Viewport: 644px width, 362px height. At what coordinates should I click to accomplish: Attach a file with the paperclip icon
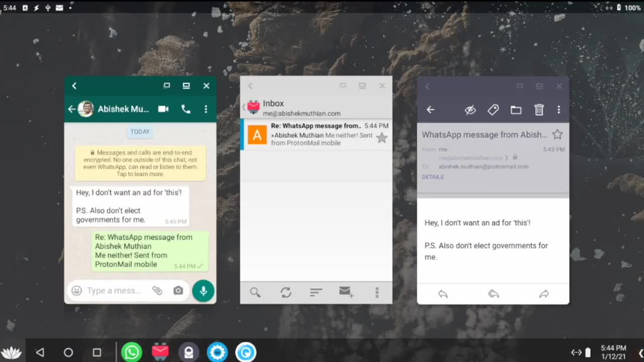pyautogui.click(x=157, y=291)
